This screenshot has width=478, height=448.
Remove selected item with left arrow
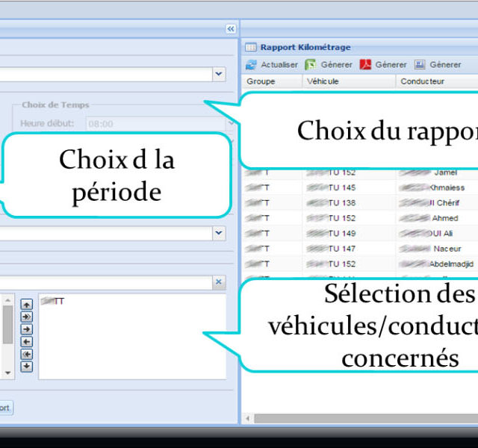pyautogui.click(x=27, y=341)
